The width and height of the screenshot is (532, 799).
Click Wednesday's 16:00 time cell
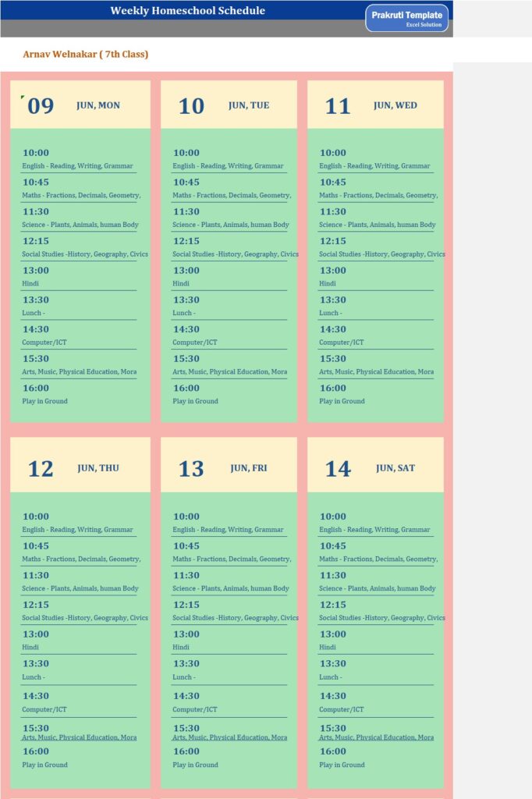333,388
